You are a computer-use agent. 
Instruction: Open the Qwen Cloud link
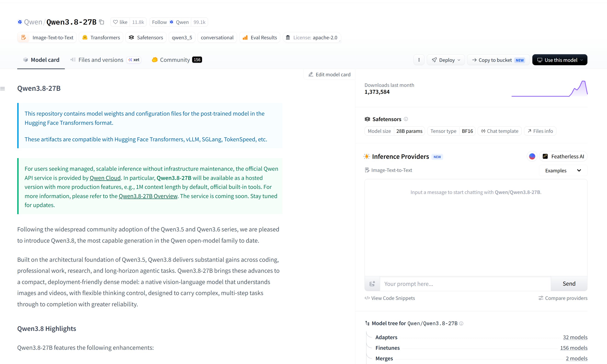pyautogui.click(x=105, y=178)
